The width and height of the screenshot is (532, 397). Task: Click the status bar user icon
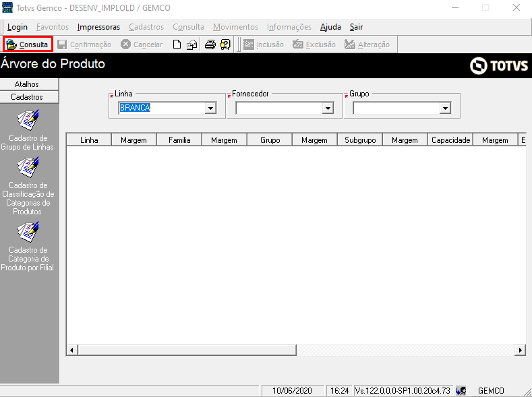click(x=461, y=391)
